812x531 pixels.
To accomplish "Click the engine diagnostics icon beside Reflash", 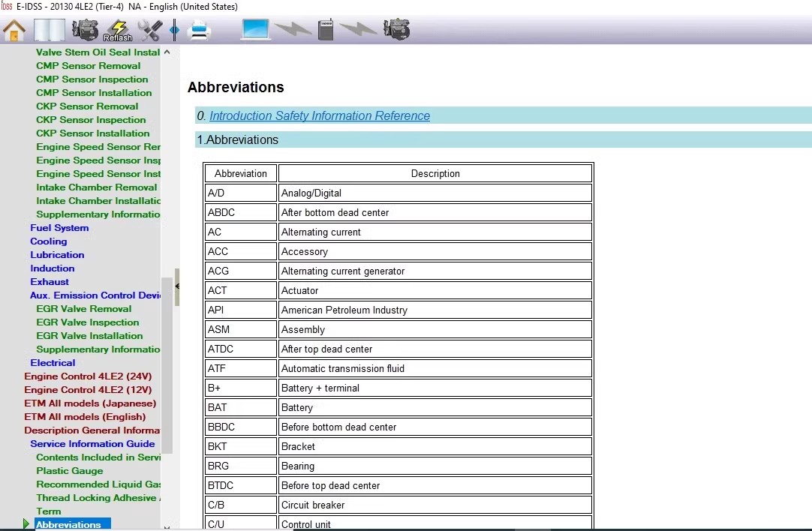I will [x=84, y=30].
